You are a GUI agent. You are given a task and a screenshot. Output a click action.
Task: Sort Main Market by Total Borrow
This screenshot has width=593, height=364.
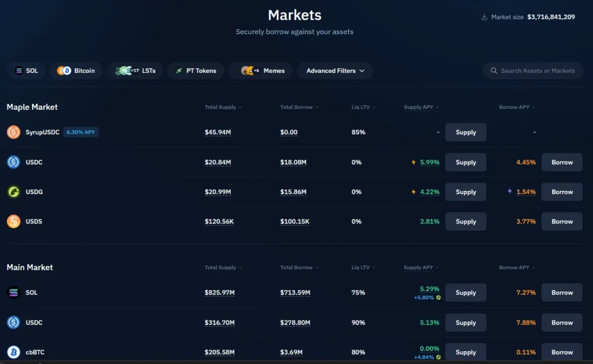(x=299, y=267)
